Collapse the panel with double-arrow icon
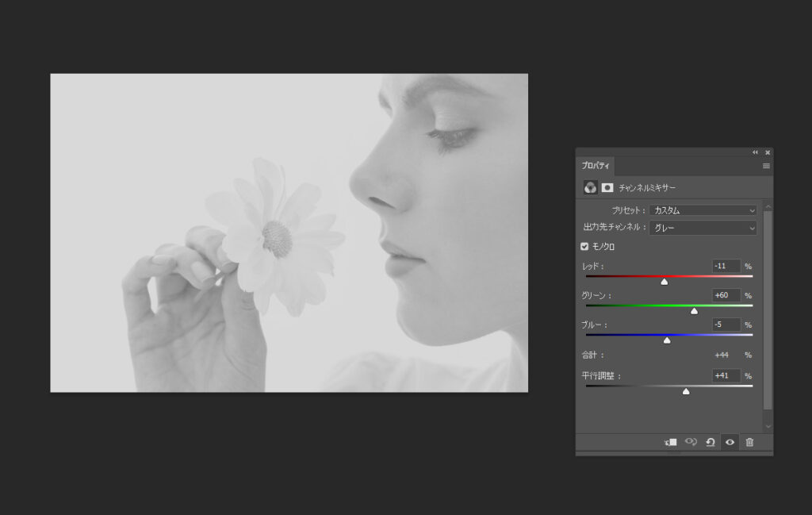Image resolution: width=812 pixels, height=515 pixels. (x=755, y=152)
